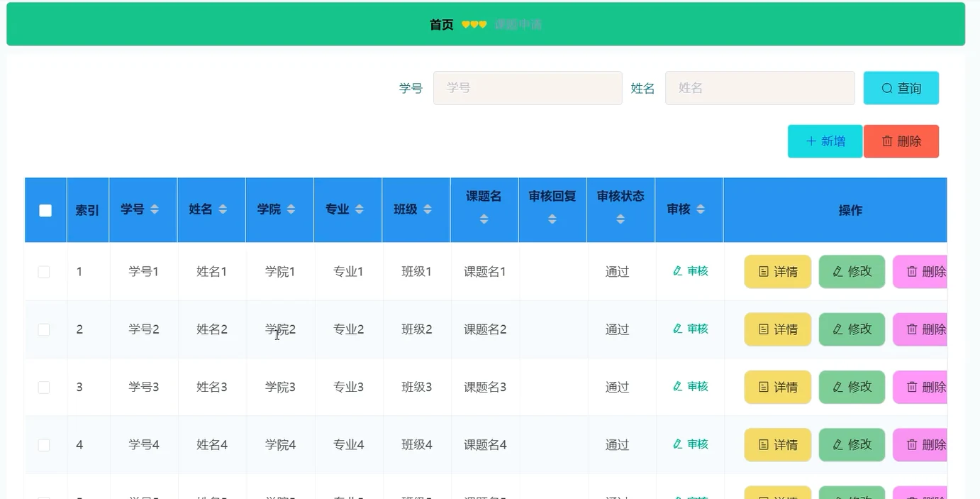980x499 pixels.
Task: Open 详情 for row 学号4
Action: click(x=777, y=445)
